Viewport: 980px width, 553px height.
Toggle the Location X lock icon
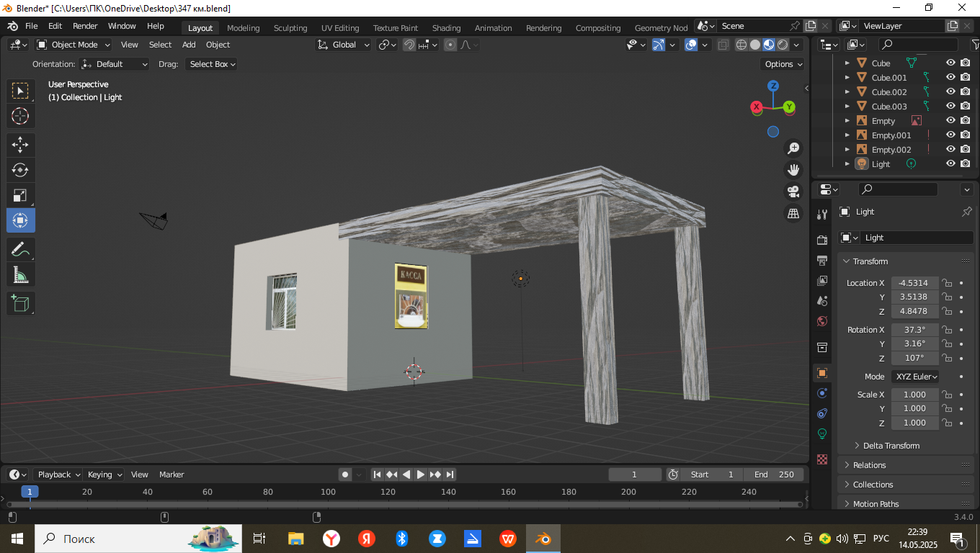pos(948,283)
